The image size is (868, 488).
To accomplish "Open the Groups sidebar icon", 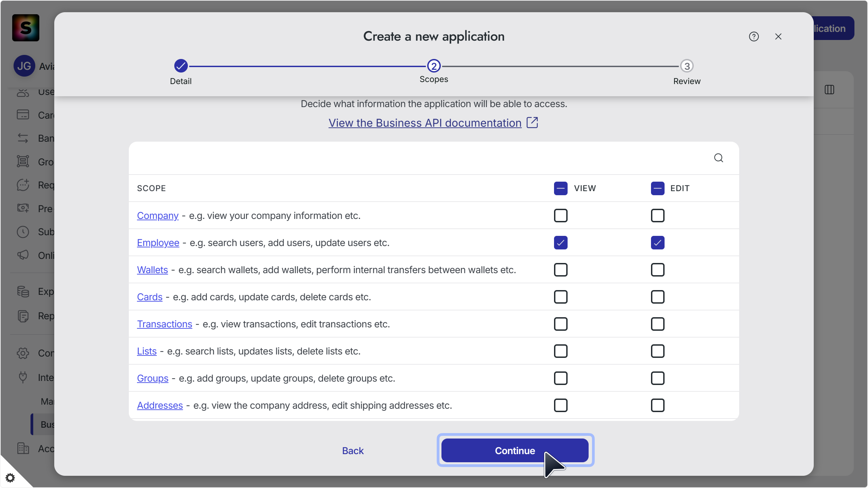I will point(23,162).
